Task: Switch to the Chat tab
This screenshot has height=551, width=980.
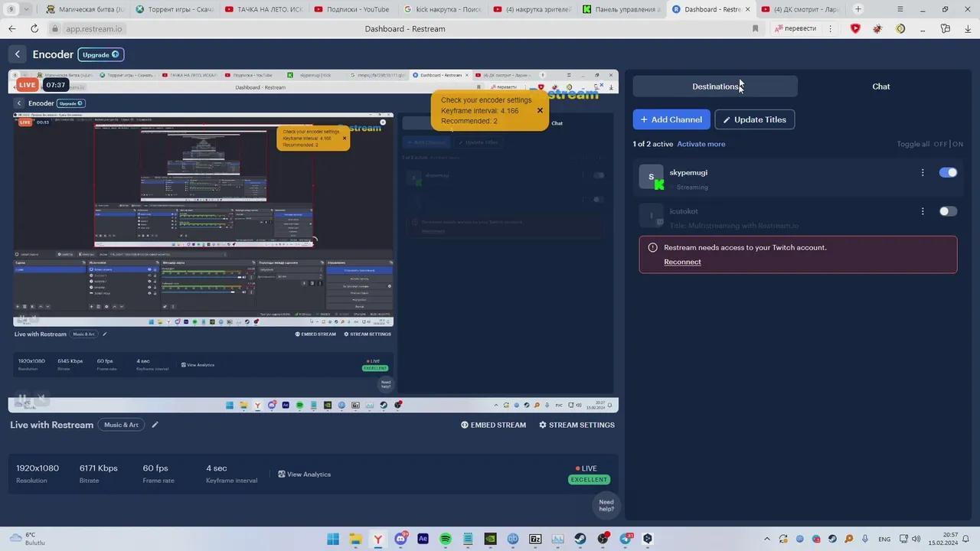Action: [880, 86]
